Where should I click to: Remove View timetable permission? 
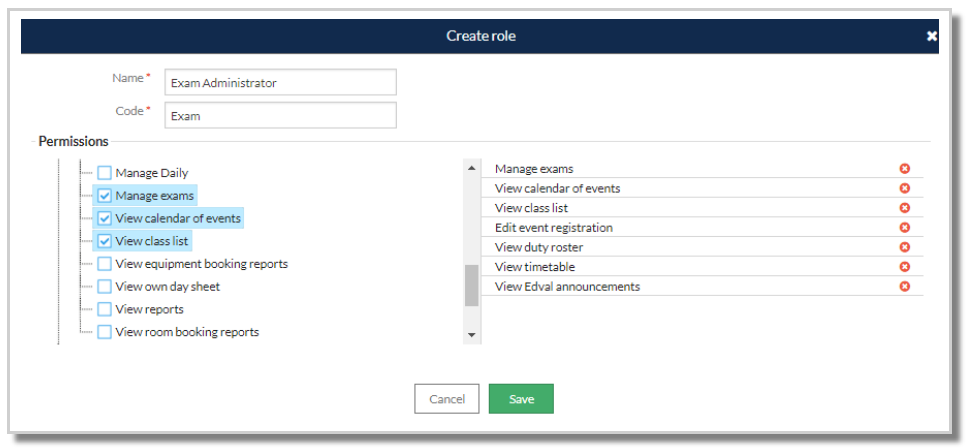(x=904, y=267)
